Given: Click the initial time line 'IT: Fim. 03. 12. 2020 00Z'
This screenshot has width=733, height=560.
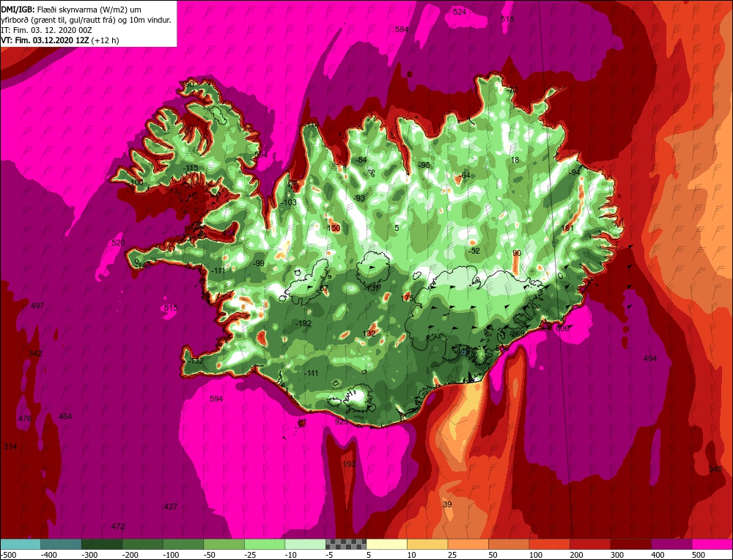Looking at the screenshot, I should 47,30.
